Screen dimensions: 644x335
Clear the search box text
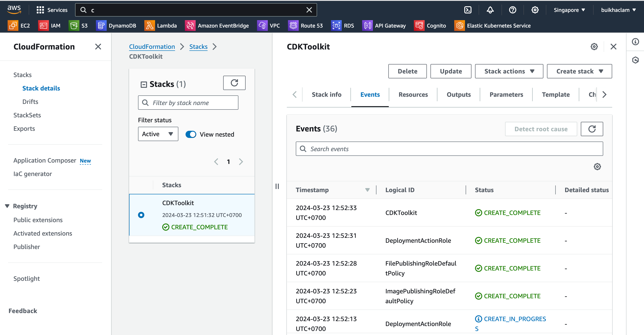[309, 10]
